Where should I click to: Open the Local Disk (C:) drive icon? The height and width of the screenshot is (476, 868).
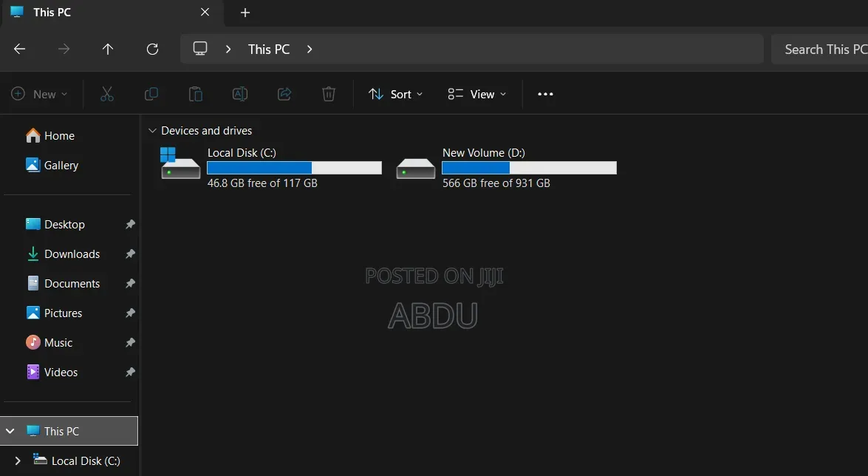click(180, 163)
